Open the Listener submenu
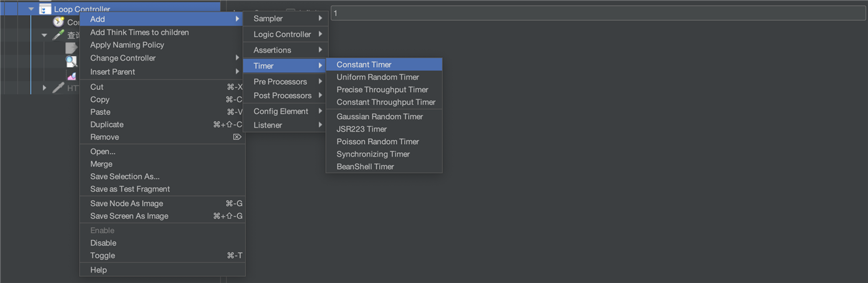The image size is (868, 283). (x=285, y=125)
